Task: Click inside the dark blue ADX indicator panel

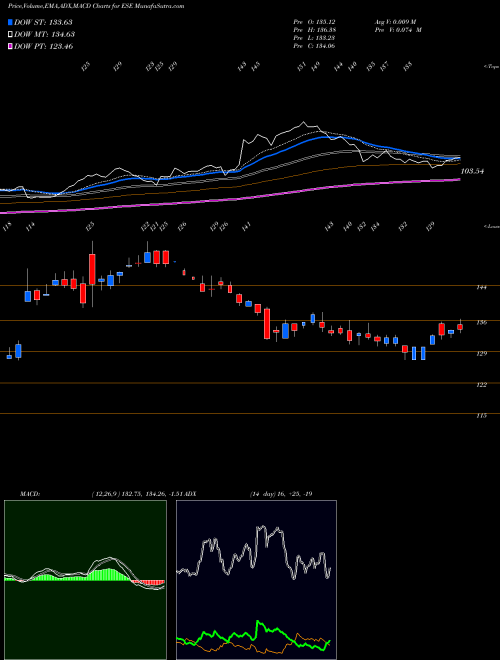Action: pyautogui.click(x=256, y=580)
